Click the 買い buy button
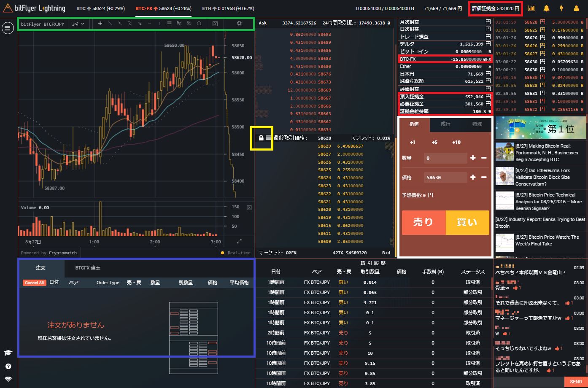Image resolution: width=588 pixels, height=388 pixels. tap(467, 222)
